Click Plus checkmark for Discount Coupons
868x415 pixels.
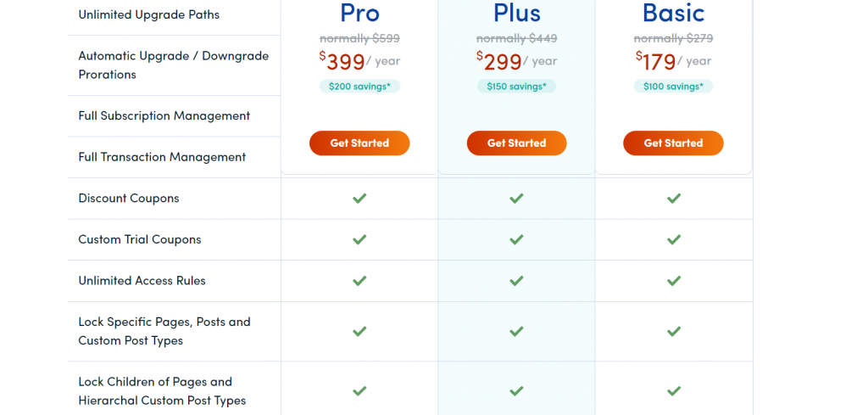(x=516, y=199)
